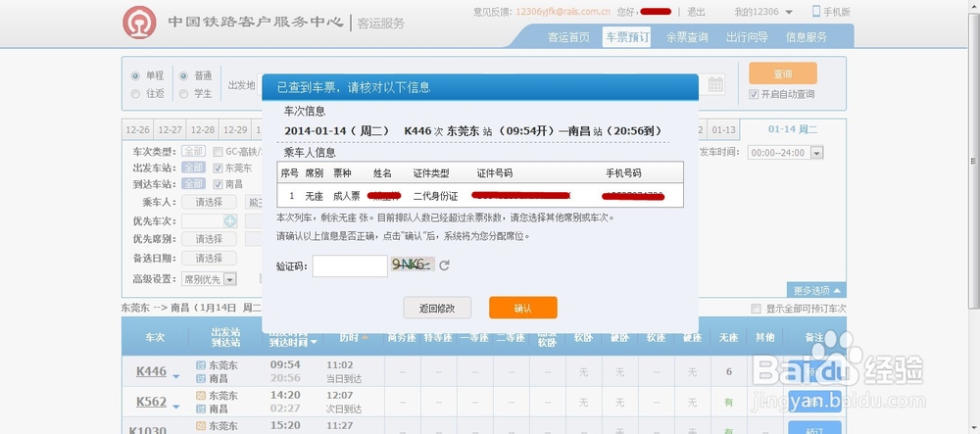Image resolution: width=980 pixels, height=434 pixels.
Task: Click 全部 button for 车次类型
Action: coord(193,151)
